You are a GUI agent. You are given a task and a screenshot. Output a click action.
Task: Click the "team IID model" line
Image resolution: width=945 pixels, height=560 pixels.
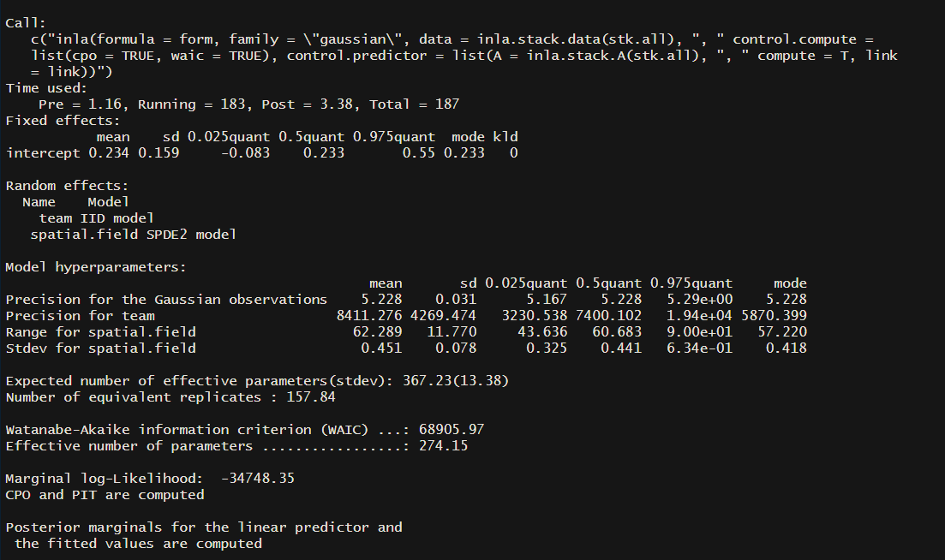pyautogui.click(x=97, y=218)
